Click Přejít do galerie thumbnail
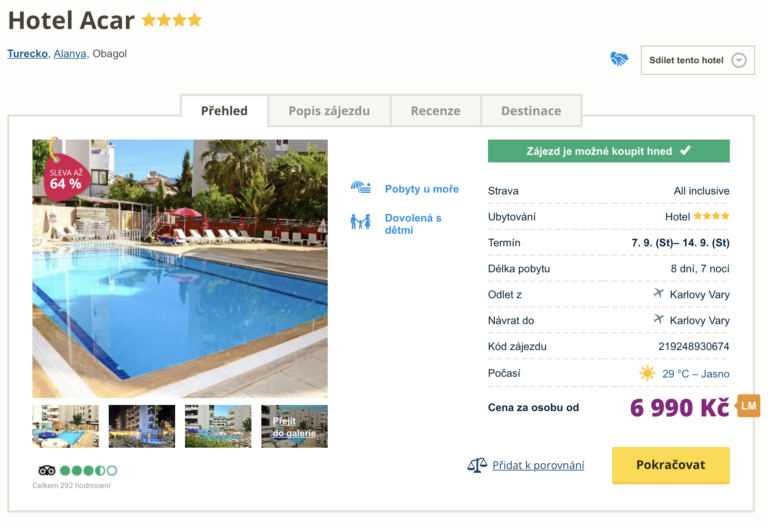Screen dimensions: 768x527 point(294,426)
